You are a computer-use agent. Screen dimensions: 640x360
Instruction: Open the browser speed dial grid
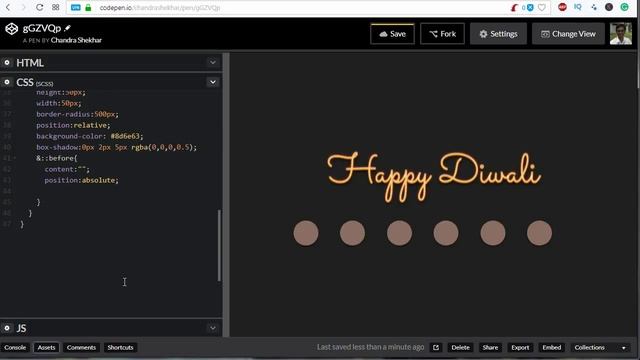pos(56,7)
